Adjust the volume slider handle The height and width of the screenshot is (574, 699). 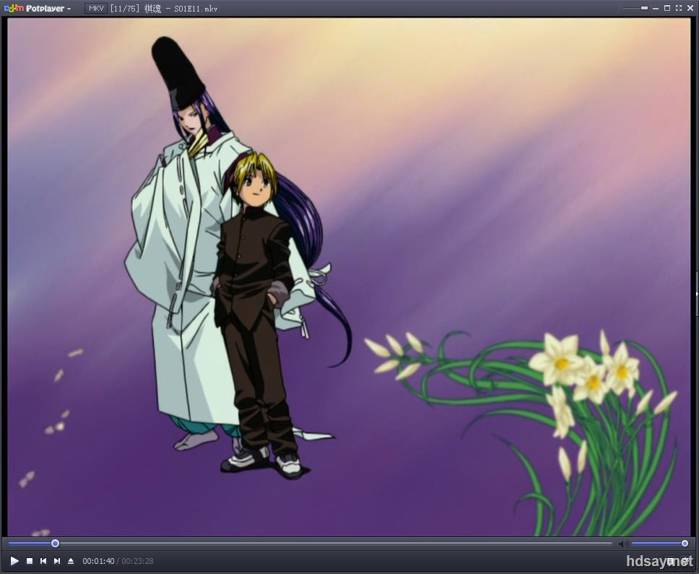(685, 543)
